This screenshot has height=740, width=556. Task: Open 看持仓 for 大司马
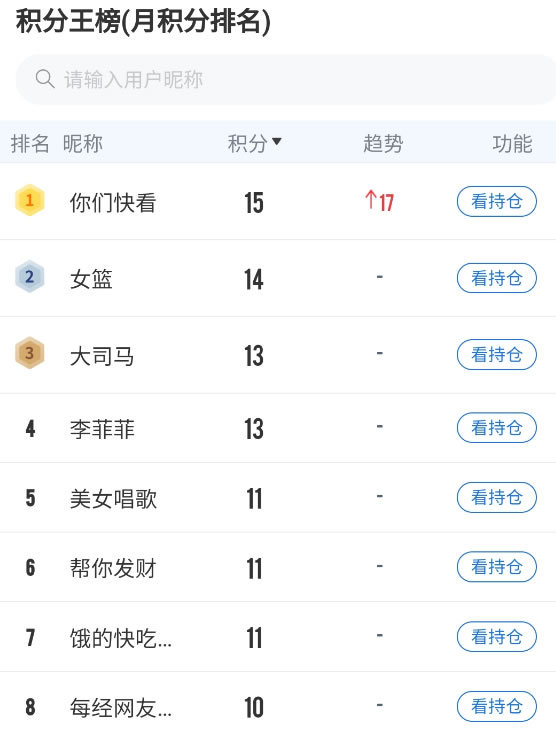pos(497,354)
